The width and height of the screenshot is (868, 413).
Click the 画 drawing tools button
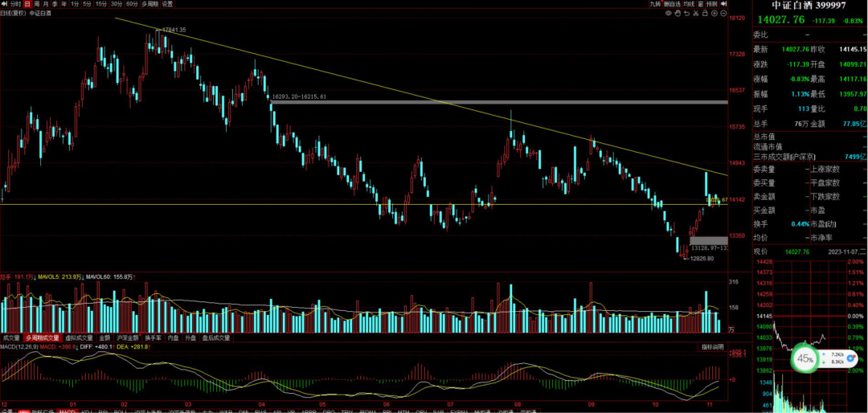coord(700,4)
